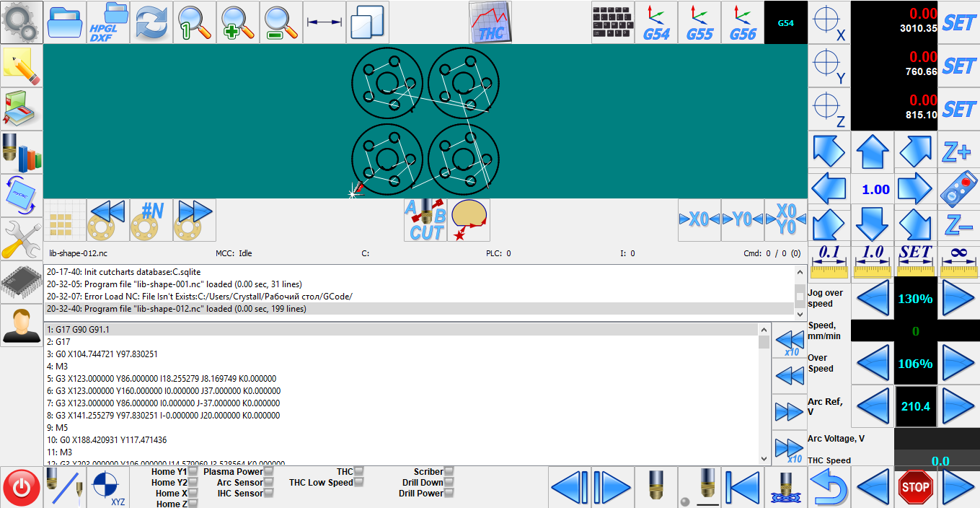
Task: Open the HPGL DXF import dialog
Action: [x=108, y=22]
